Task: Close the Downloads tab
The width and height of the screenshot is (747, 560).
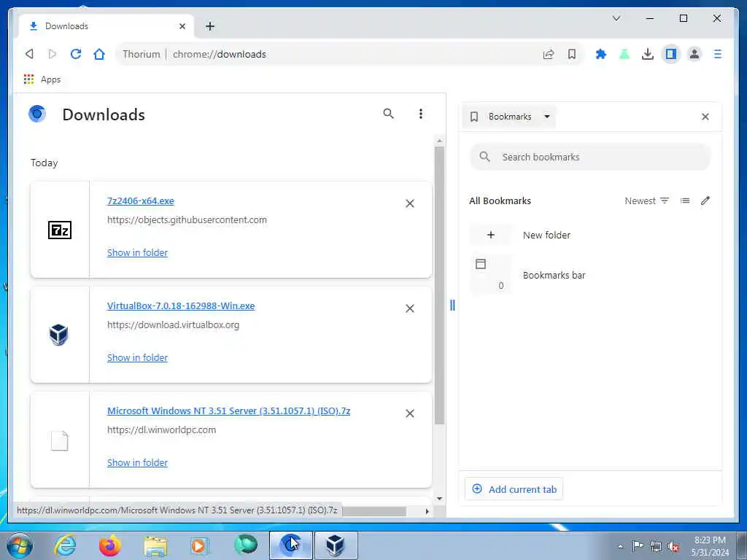Action: point(182,27)
